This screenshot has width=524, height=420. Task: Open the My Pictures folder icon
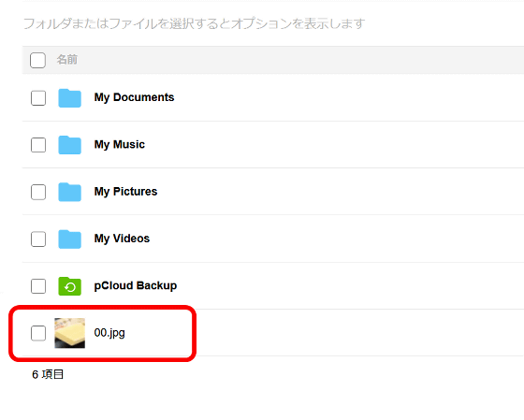[x=69, y=192]
